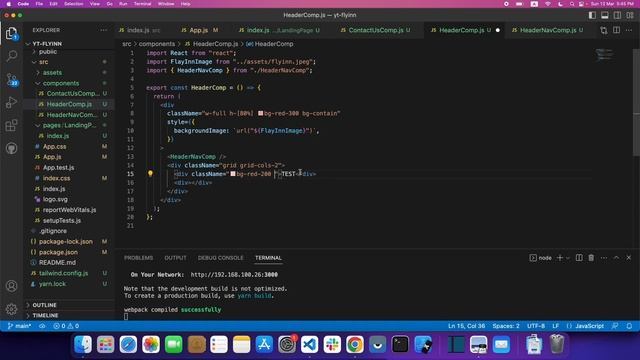Viewport: 640px width, 360px height.
Task: Click the lightbulb code action on line 15
Action: pos(150,173)
